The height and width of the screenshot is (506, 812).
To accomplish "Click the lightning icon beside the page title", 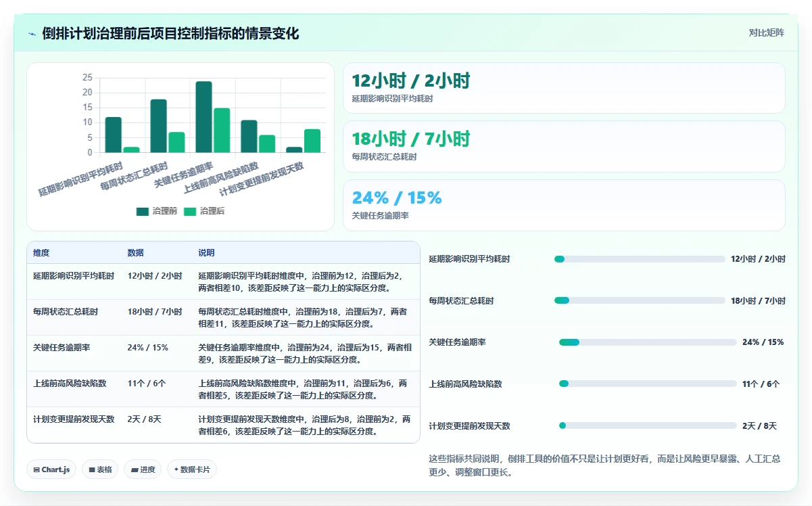I will point(32,34).
